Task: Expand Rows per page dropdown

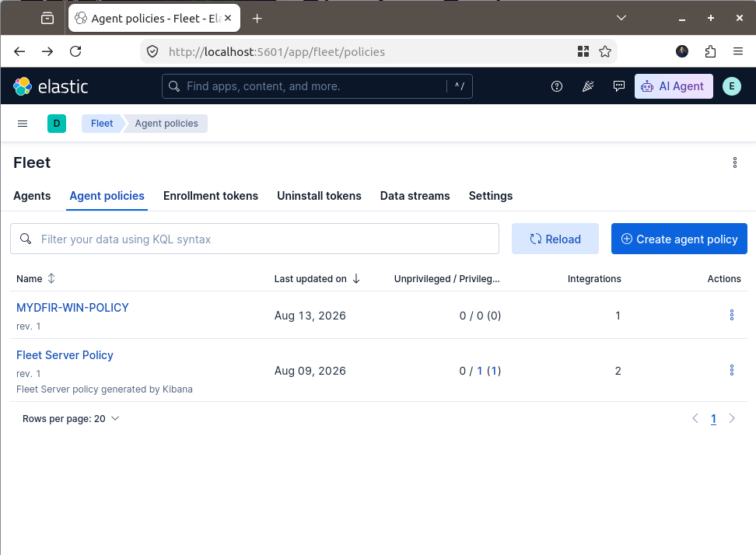Action: [71, 419]
